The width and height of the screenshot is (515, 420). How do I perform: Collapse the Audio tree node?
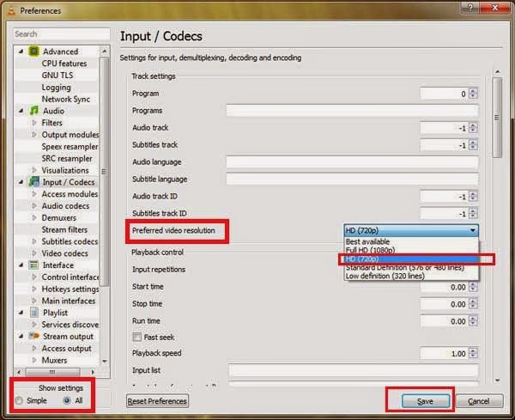click(21, 111)
